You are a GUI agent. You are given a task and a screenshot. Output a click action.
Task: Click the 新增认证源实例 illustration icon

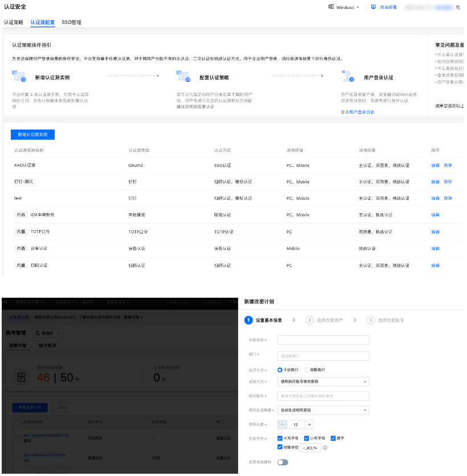pyautogui.click(x=20, y=76)
